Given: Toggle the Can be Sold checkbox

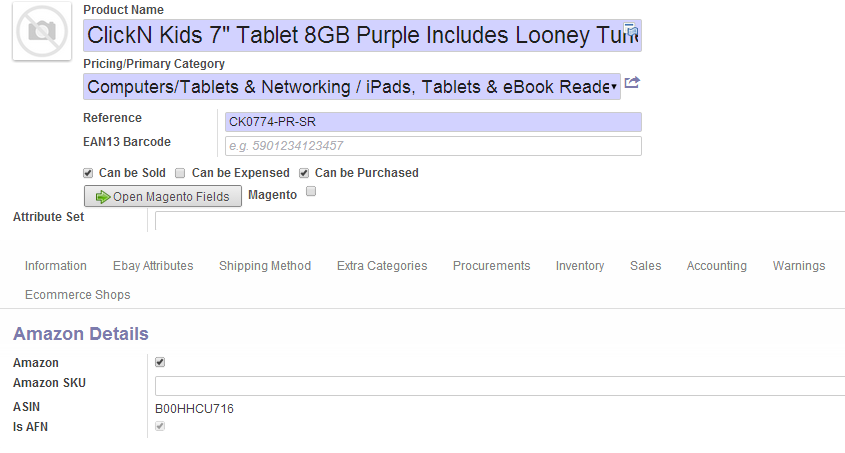Looking at the screenshot, I should [88, 173].
